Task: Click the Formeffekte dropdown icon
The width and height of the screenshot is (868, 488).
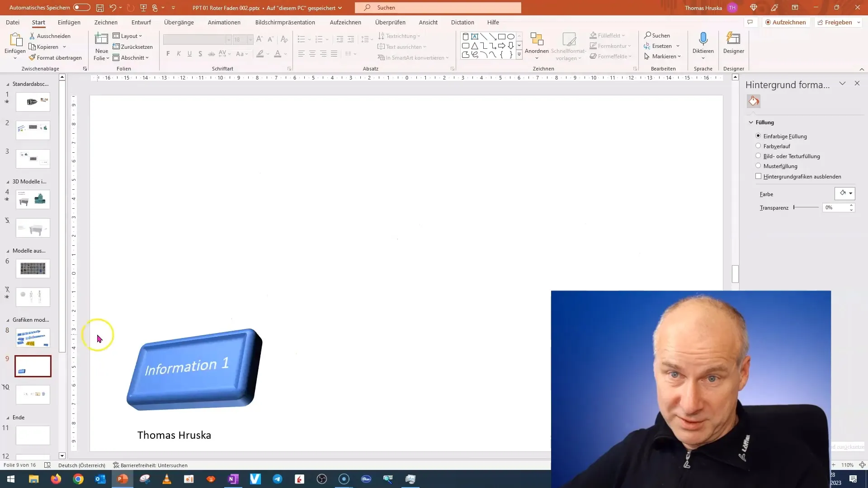Action: [x=630, y=56]
